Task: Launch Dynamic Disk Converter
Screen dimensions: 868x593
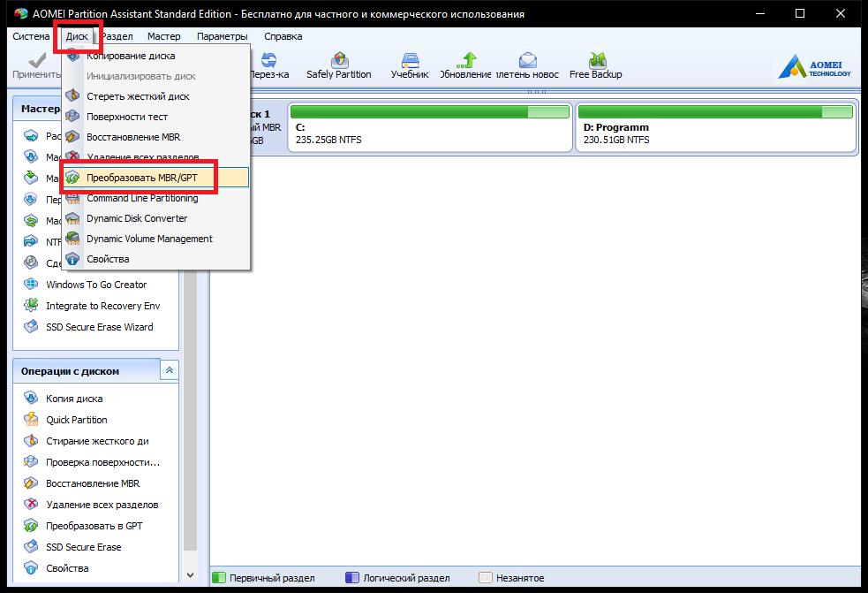Action: pos(155,218)
